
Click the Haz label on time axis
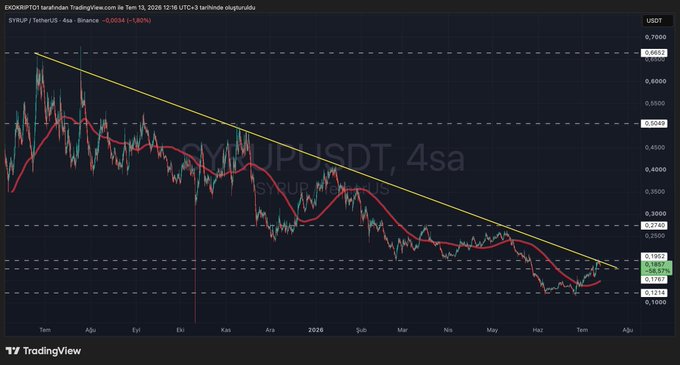538,330
